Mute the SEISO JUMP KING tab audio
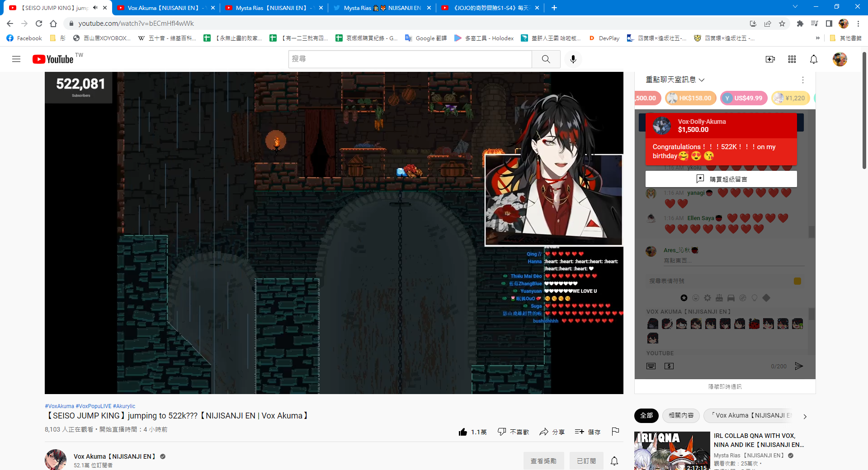 [x=95, y=8]
